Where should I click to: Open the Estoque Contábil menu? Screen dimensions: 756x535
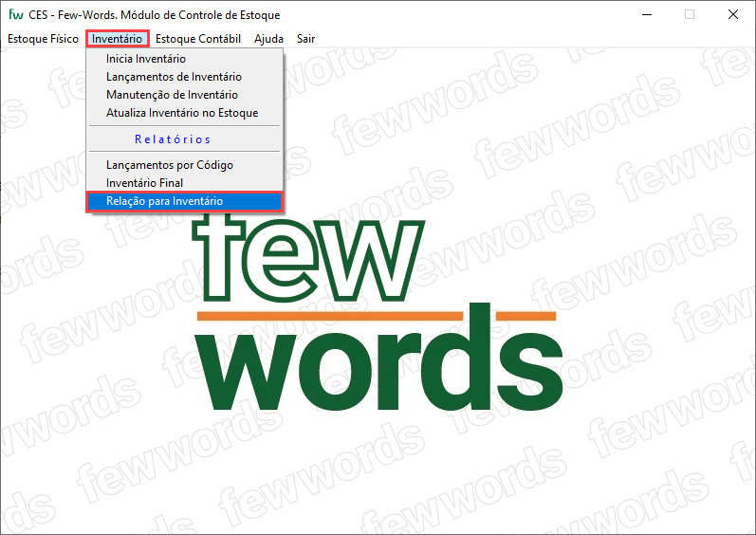pyautogui.click(x=198, y=39)
